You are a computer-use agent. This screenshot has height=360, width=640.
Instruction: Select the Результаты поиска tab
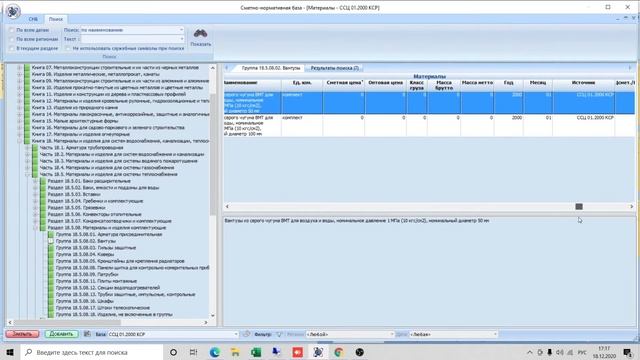[x=334, y=68]
